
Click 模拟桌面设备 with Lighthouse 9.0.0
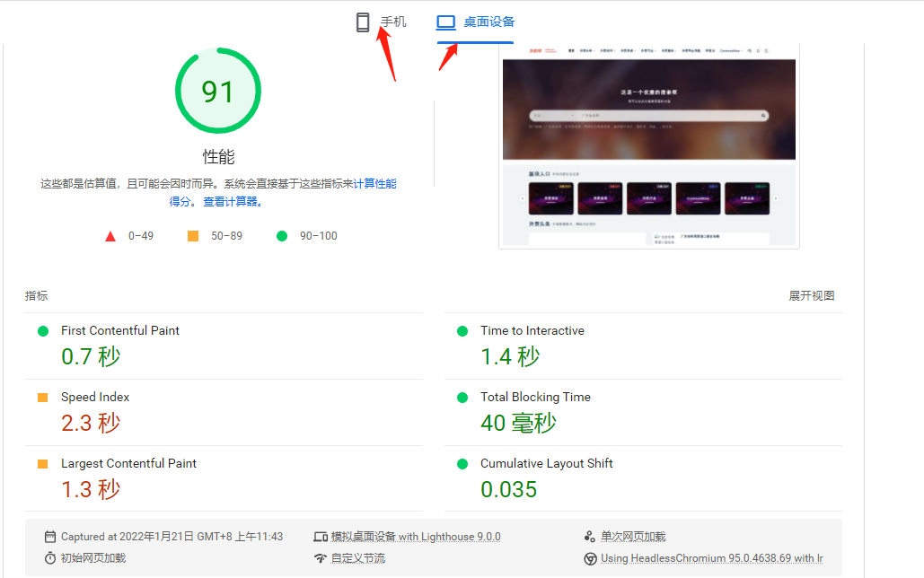416,537
